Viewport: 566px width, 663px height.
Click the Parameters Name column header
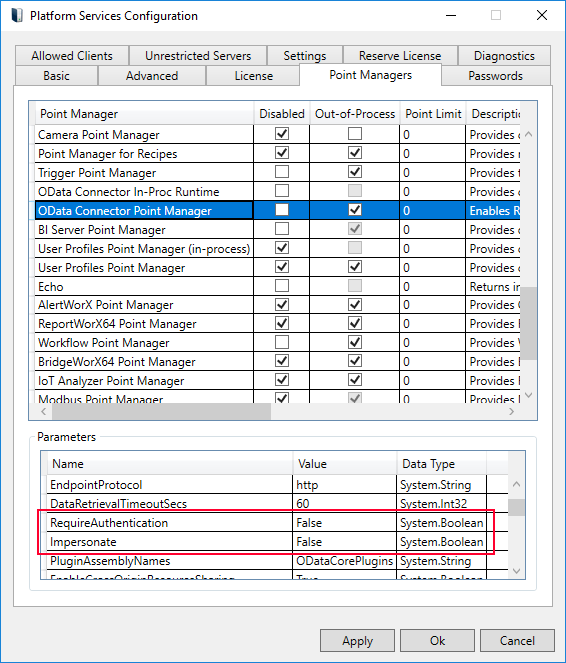170,464
